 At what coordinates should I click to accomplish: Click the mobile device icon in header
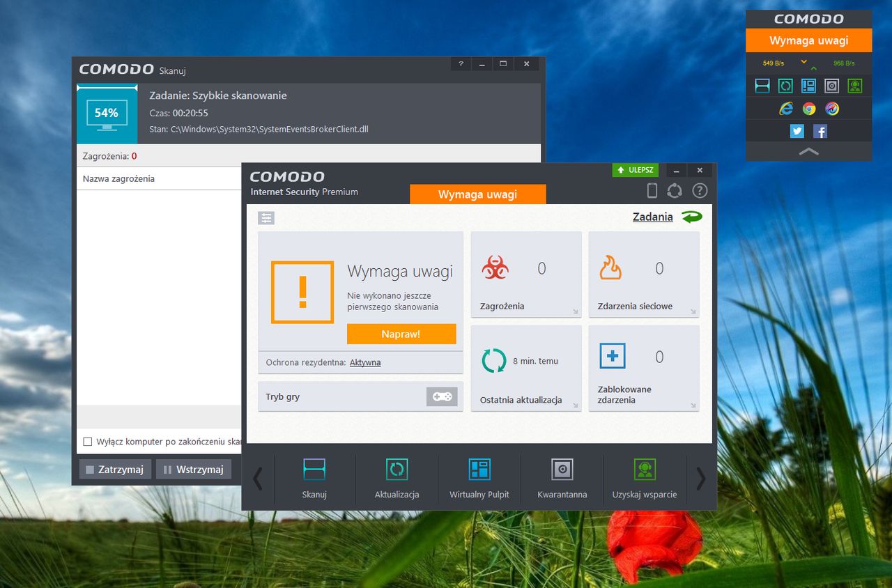(652, 190)
